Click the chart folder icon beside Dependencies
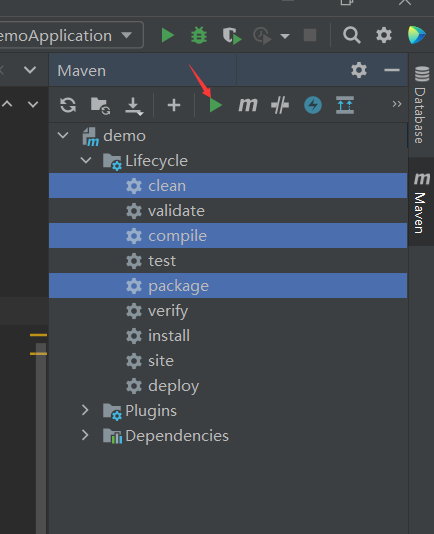 coord(112,436)
